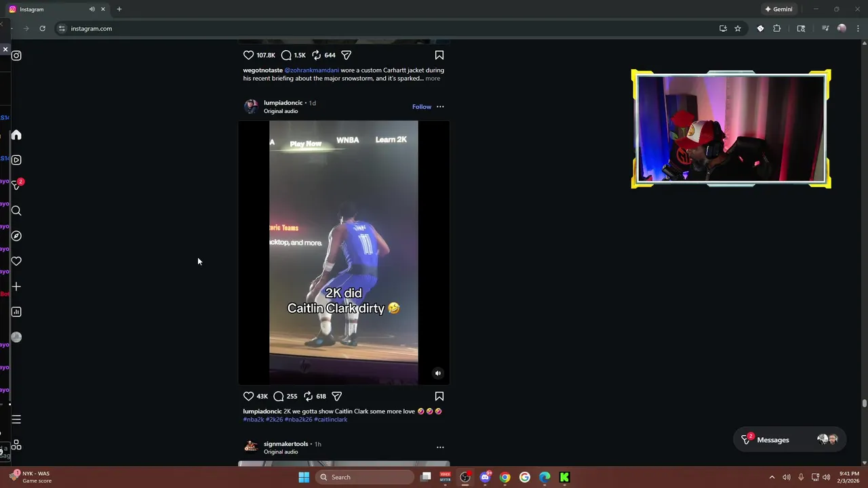This screenshot has width=868, height=488.
Task: Open Chrome media controls icon
Action: (825, 28)
